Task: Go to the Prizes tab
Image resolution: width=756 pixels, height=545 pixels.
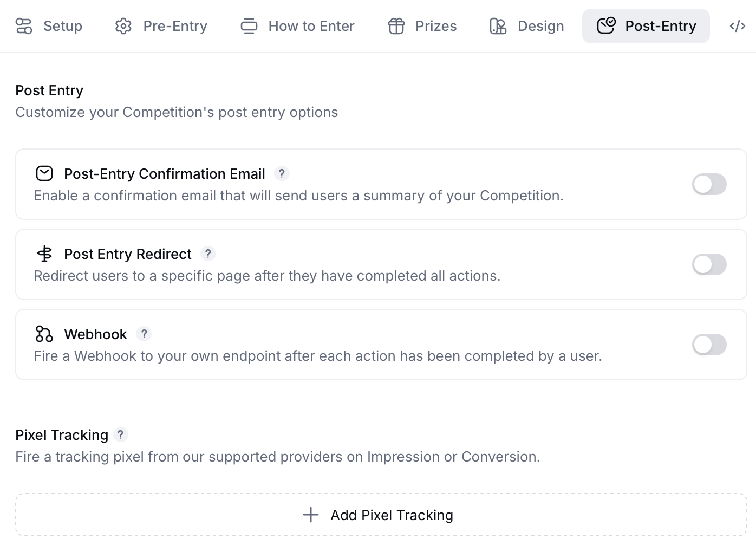Action: [x=435, y=26]
